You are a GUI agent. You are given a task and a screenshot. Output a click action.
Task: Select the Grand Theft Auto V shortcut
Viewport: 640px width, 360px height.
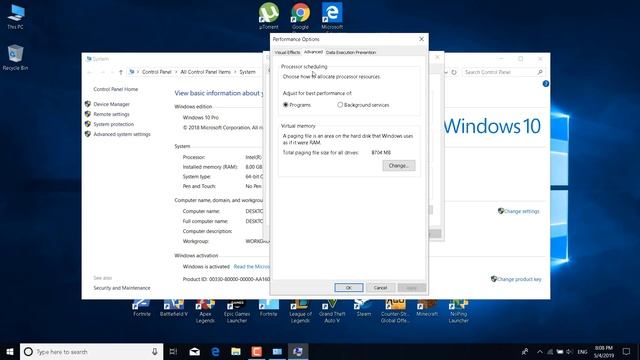332,312
